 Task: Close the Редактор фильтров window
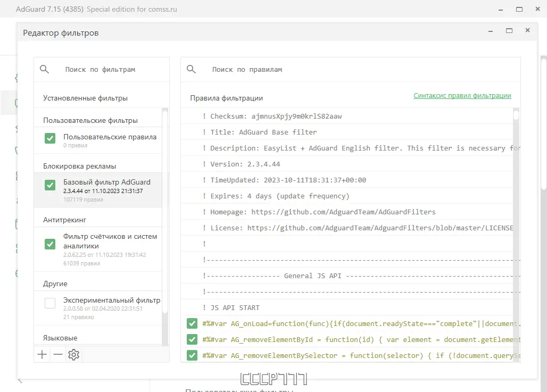pos(527,31)
